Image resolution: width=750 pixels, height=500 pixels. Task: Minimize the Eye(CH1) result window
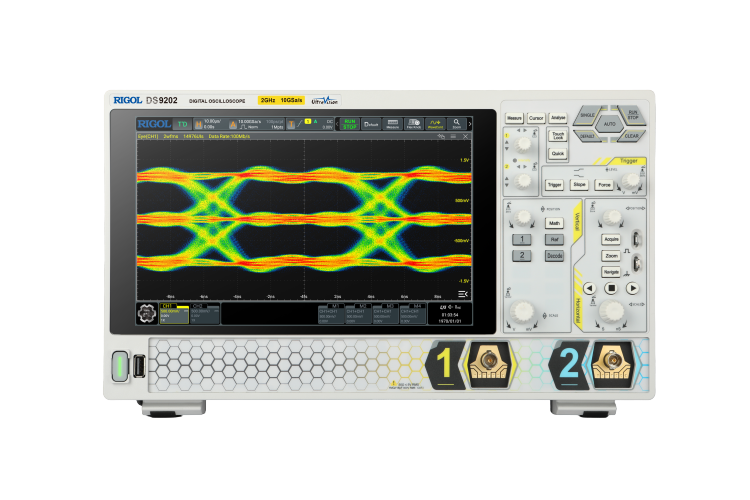point(453,136)
